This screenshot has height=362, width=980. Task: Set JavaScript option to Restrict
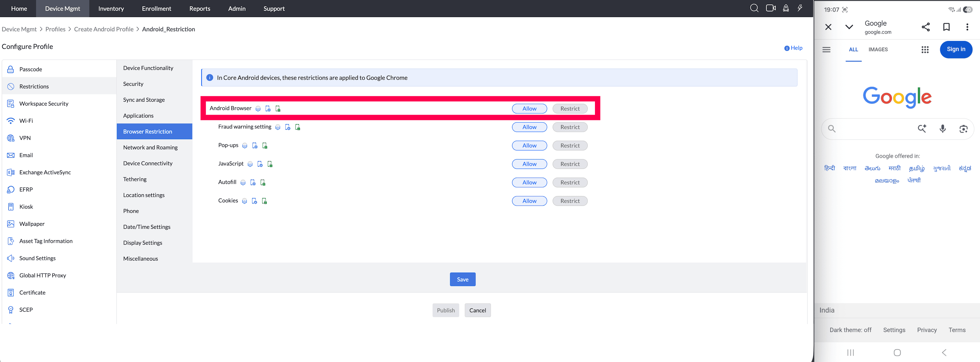[x=570, y=164]
